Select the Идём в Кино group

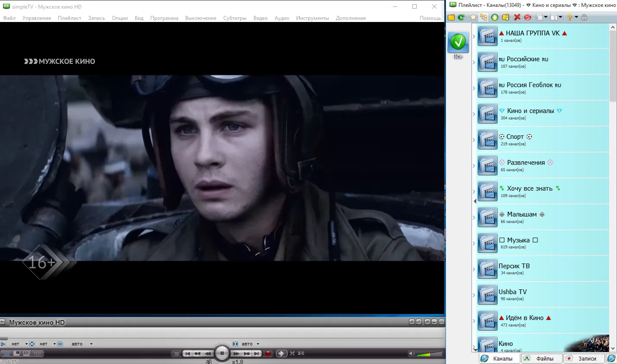[x=543, y=321]
